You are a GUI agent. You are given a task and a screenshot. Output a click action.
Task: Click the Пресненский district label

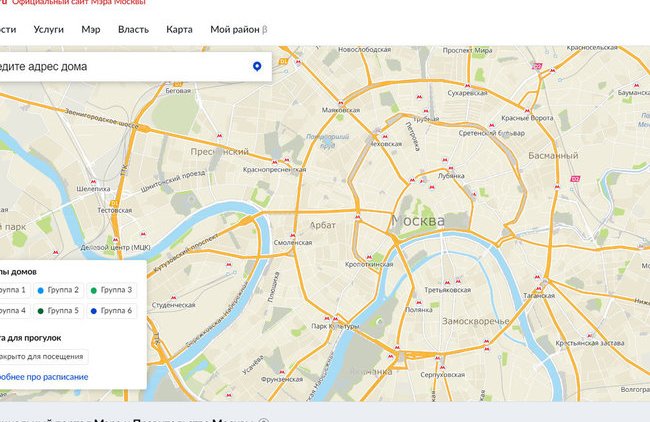pos(219,152)
